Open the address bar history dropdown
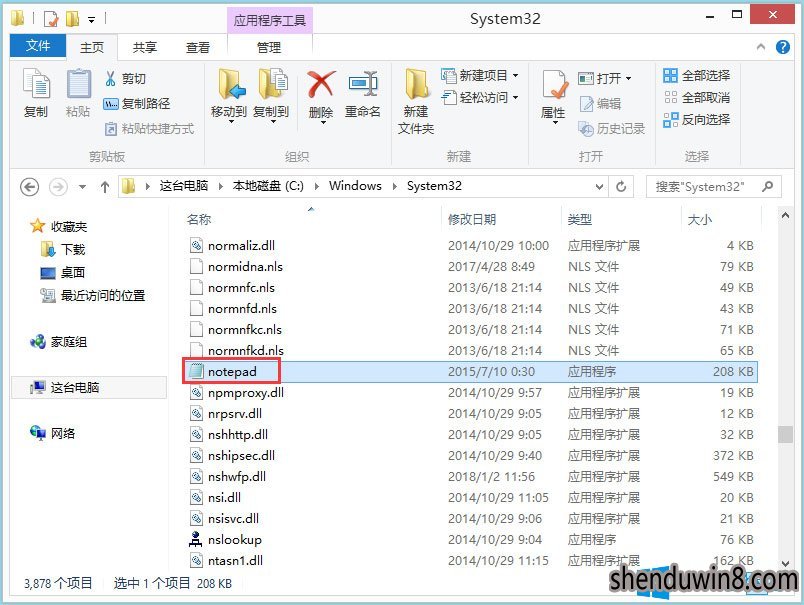 (599, 187)
